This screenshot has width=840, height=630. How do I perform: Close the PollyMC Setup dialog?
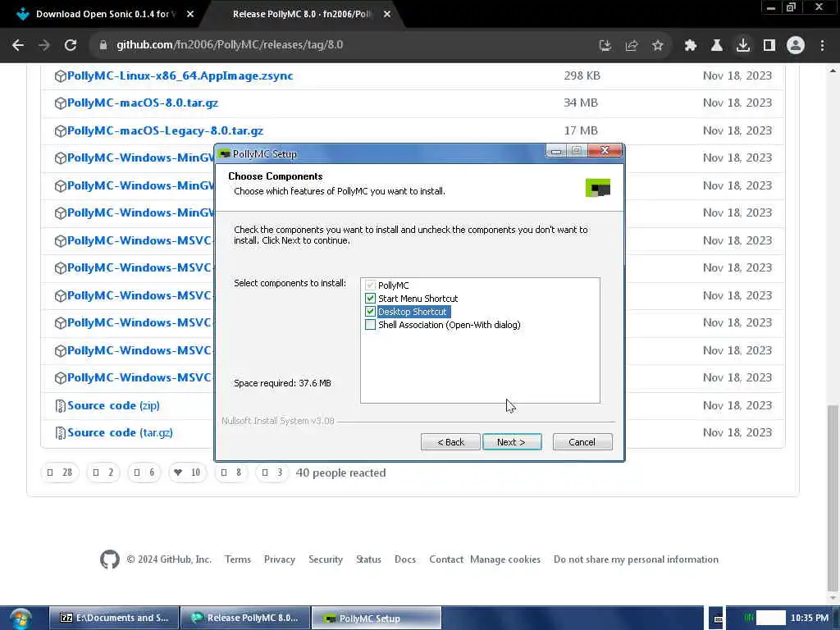pos(605,151)
